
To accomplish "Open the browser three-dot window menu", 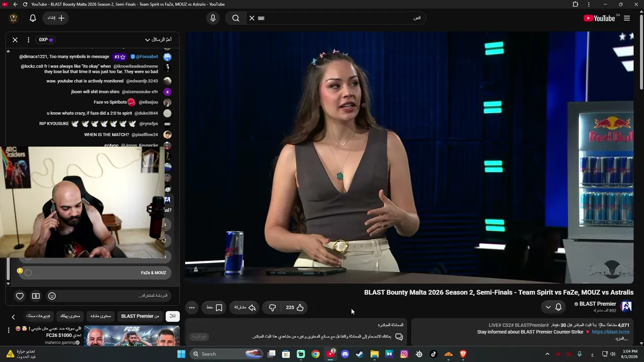I will click(x=589, y=5).
